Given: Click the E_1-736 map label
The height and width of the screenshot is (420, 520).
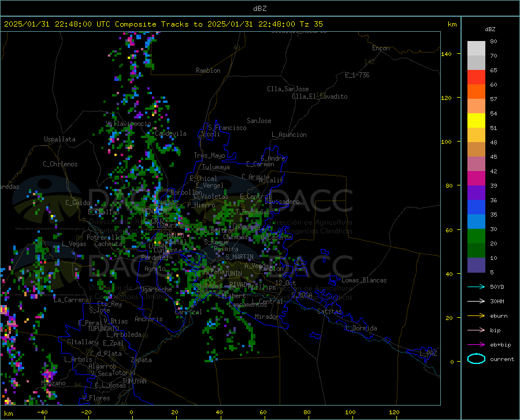Looking at the screenshot, I should tap(357, 75).
